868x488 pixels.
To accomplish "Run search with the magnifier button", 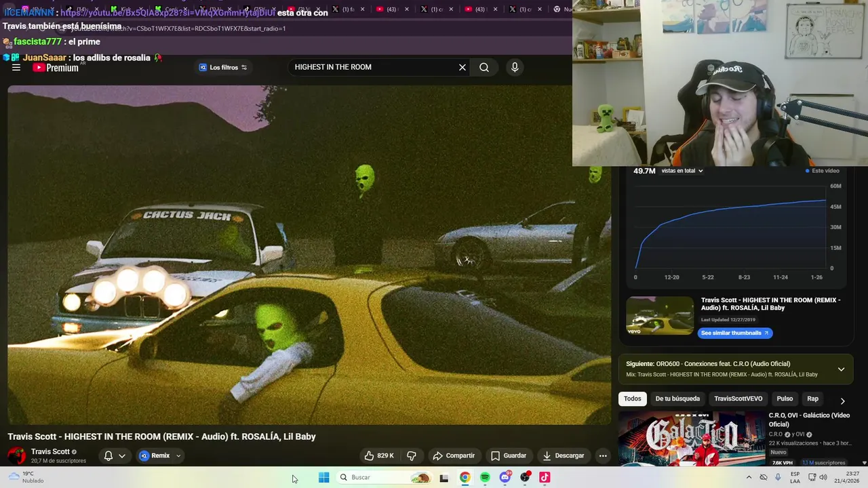I will coord(484,67).
